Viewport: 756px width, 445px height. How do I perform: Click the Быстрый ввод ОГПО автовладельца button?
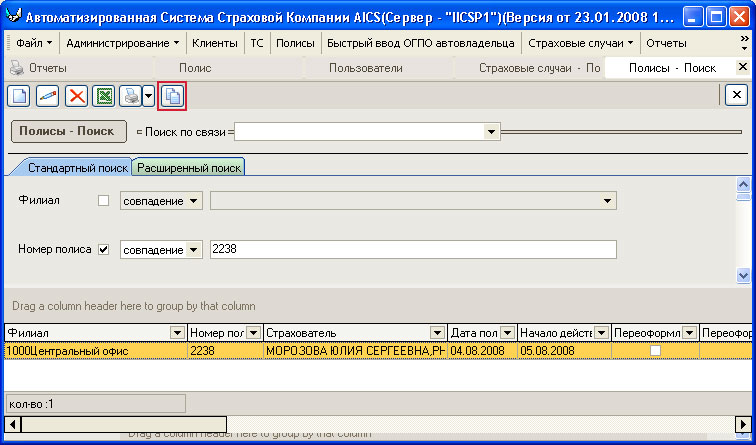point(420,43)
